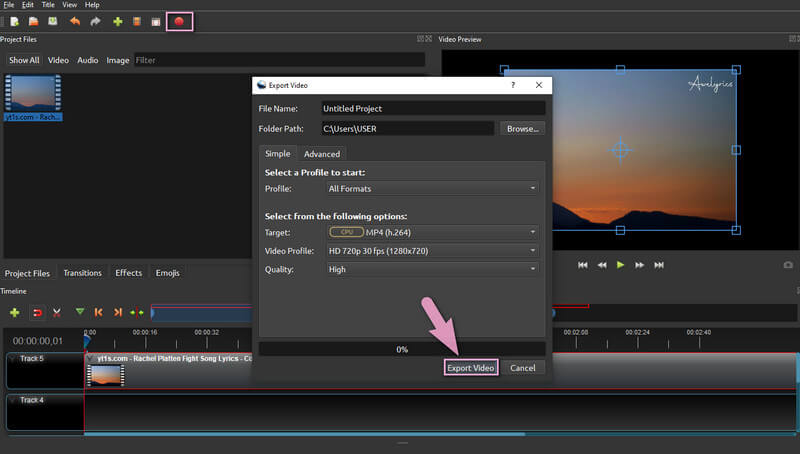This screenshot has height=454, width=800.
Task: Click the center crosshair in video preview
Action: click(620, 150)
